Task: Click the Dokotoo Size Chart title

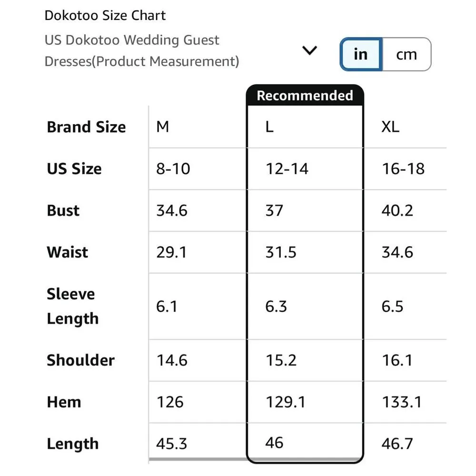Action: pyautogui.click(x=105, y=15)
